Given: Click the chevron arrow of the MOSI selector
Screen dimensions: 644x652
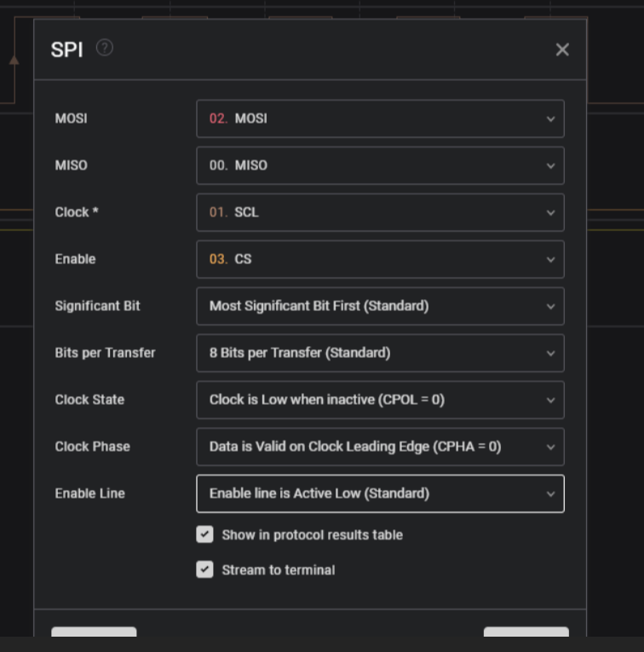Looking at the screenshot, I should [x=550, y=119].
